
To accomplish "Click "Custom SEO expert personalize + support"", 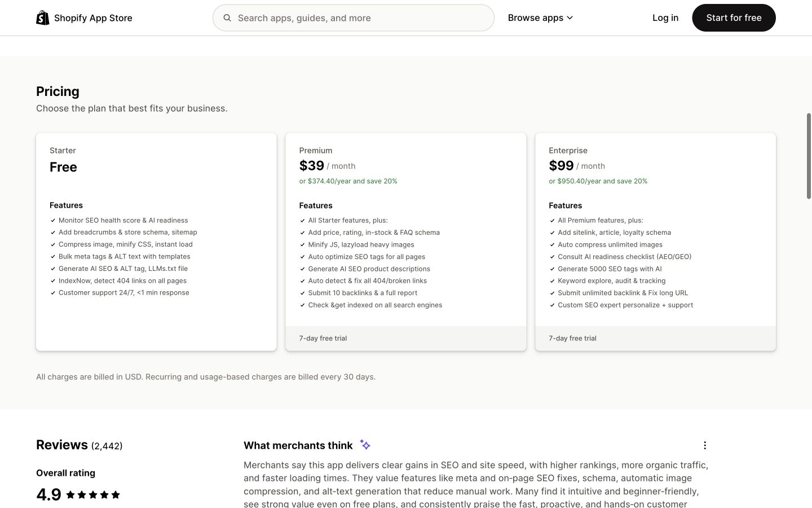I will coord(625,305).
